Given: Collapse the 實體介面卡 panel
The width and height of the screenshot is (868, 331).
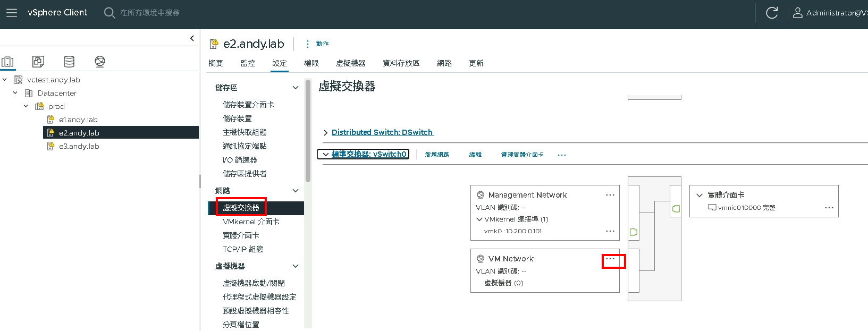Looking at the screenshot, I should (x=700, y=195).
